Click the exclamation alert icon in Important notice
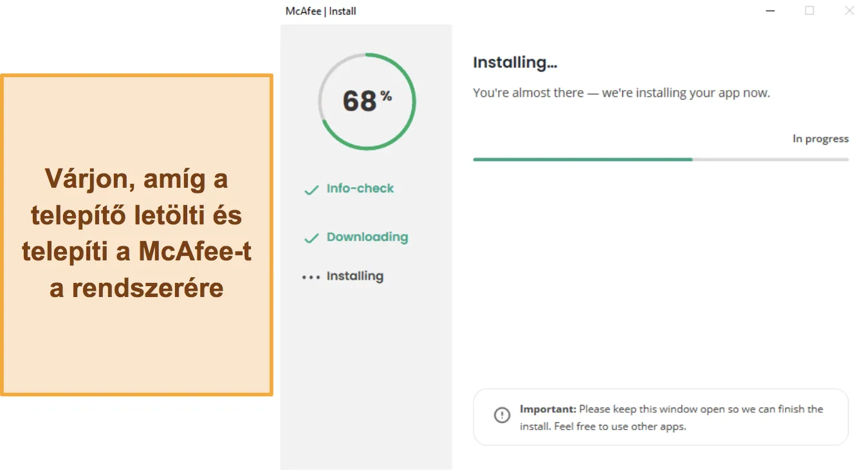This screenshot has width=868, height=470. tap(502, 415)
